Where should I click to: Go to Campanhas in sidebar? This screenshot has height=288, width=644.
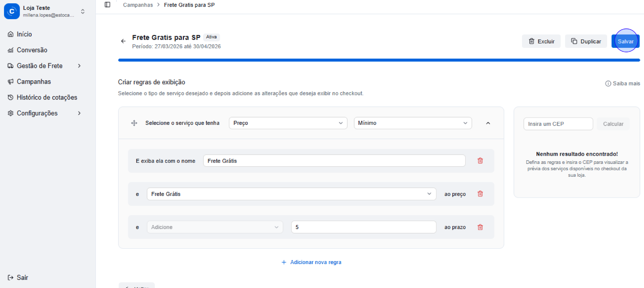tap(34, 82)
